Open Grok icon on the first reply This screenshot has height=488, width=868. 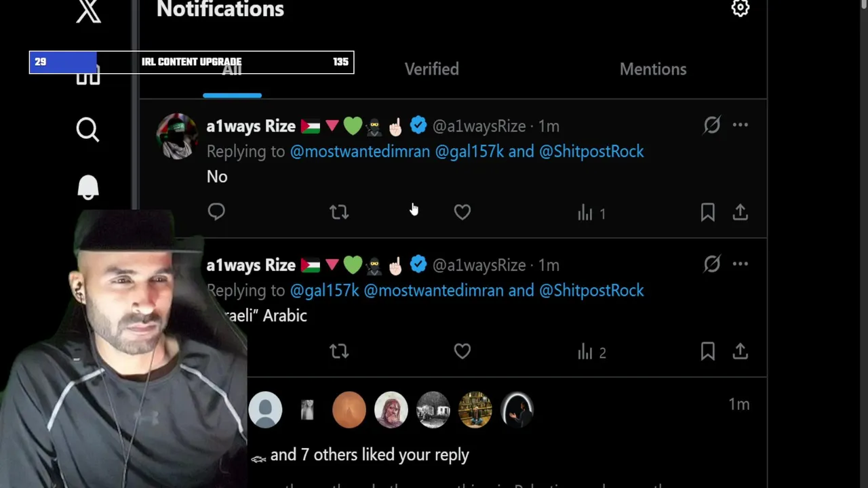711,125
